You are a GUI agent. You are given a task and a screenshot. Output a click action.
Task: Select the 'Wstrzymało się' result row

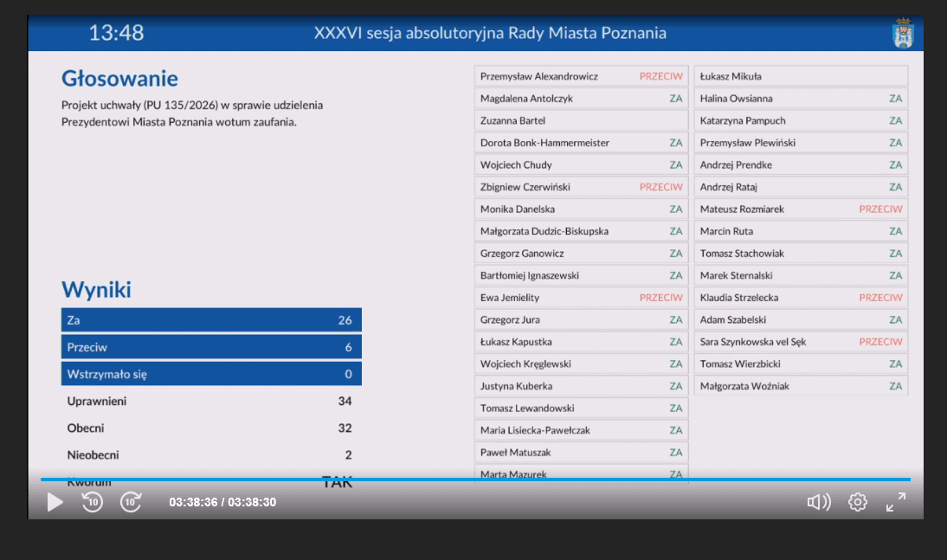coord(211,374)
